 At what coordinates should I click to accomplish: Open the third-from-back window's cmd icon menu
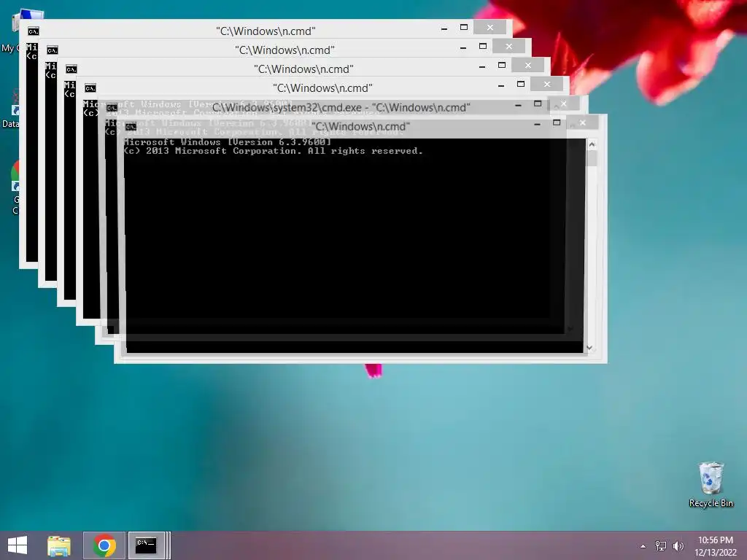[71, 69]
